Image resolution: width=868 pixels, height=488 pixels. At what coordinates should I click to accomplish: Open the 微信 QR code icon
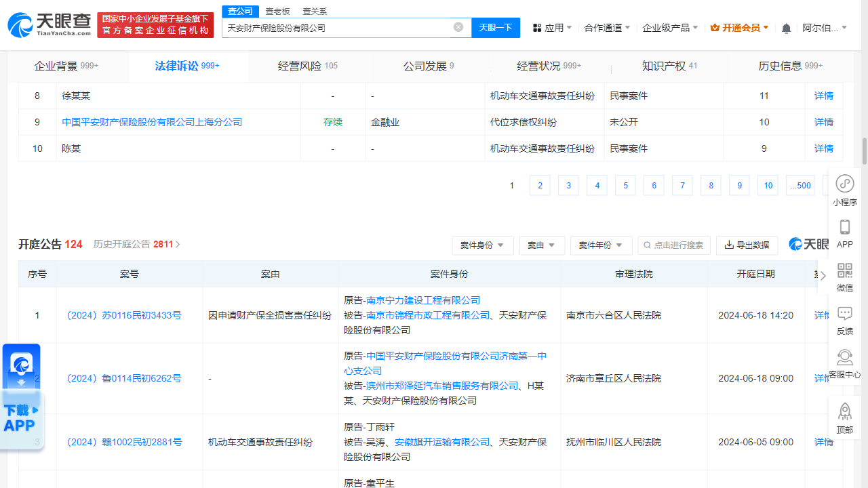[845, 277]
